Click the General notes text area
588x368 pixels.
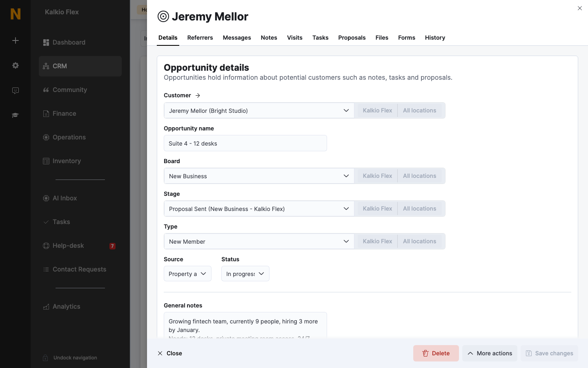pos(245,325)
